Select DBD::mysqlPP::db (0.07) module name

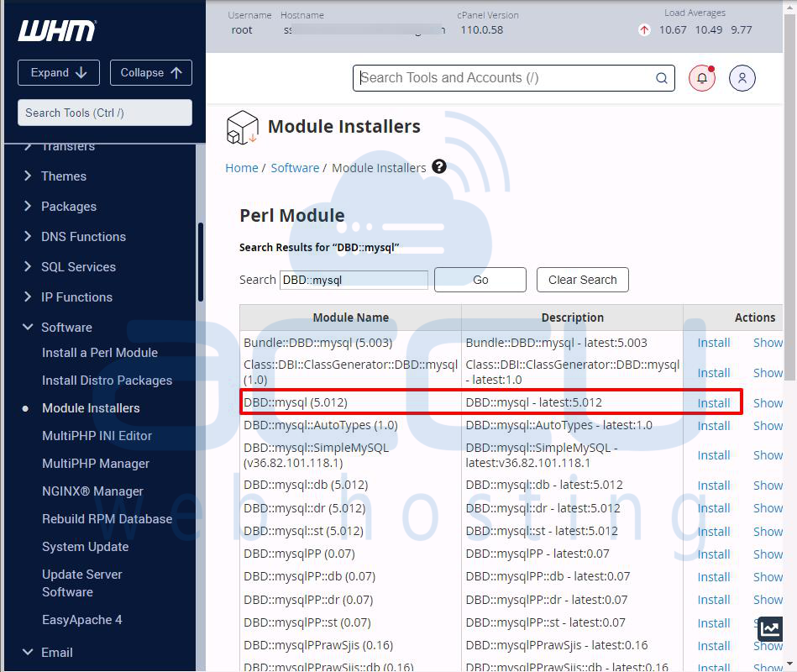click(310, 576)
